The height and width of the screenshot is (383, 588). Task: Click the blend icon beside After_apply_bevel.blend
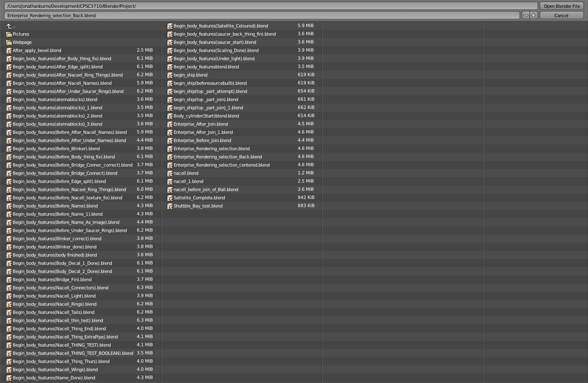coord(9,50)
